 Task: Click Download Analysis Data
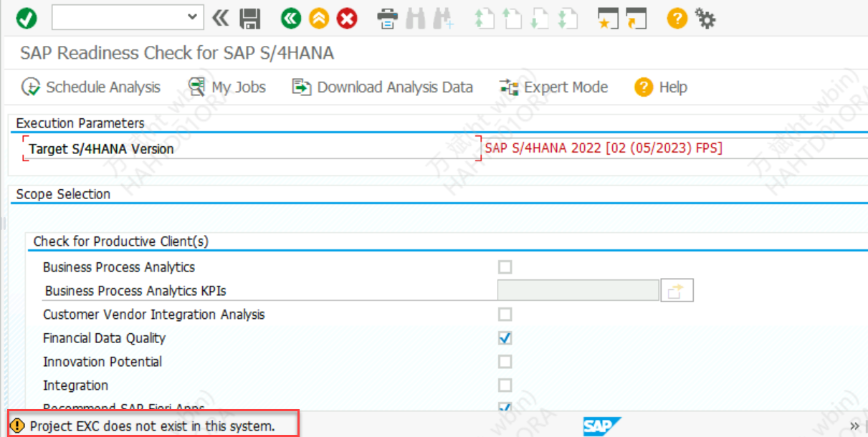click(x=382, y=87)
